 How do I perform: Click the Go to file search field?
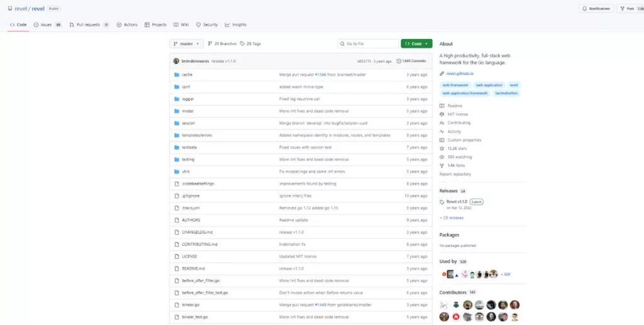click(368, 43)
